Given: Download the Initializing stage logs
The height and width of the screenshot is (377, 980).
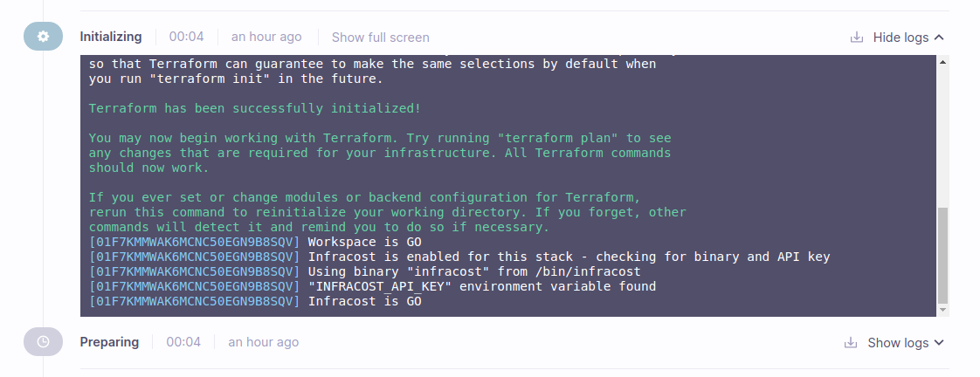Looking at the screenshot, I should 857,38.
